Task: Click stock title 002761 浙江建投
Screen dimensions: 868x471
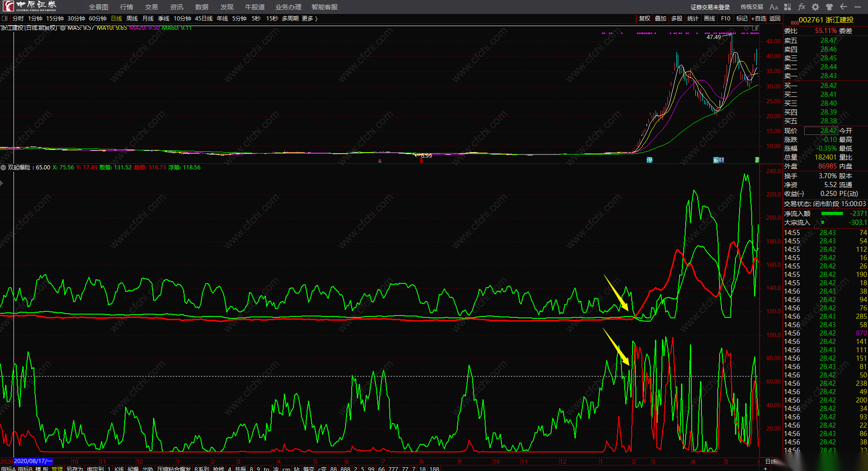Action: point(826,20)
